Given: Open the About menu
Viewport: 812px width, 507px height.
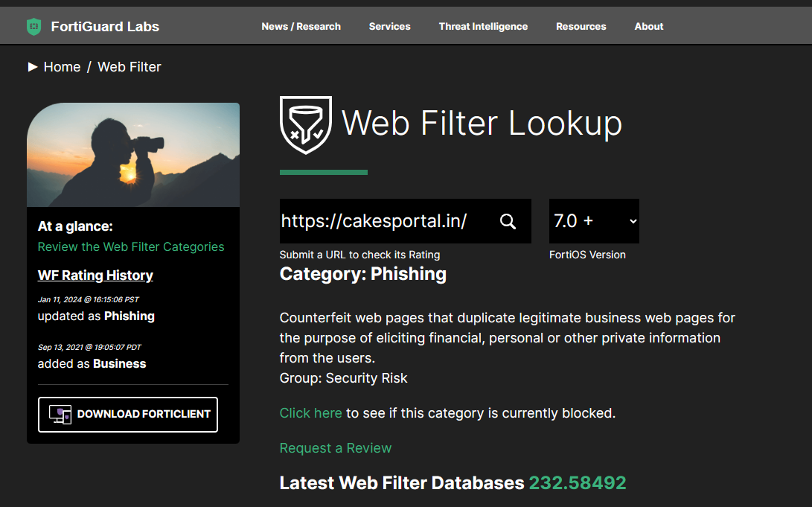Looking at the screenshot, I should (x=649, y=26).
